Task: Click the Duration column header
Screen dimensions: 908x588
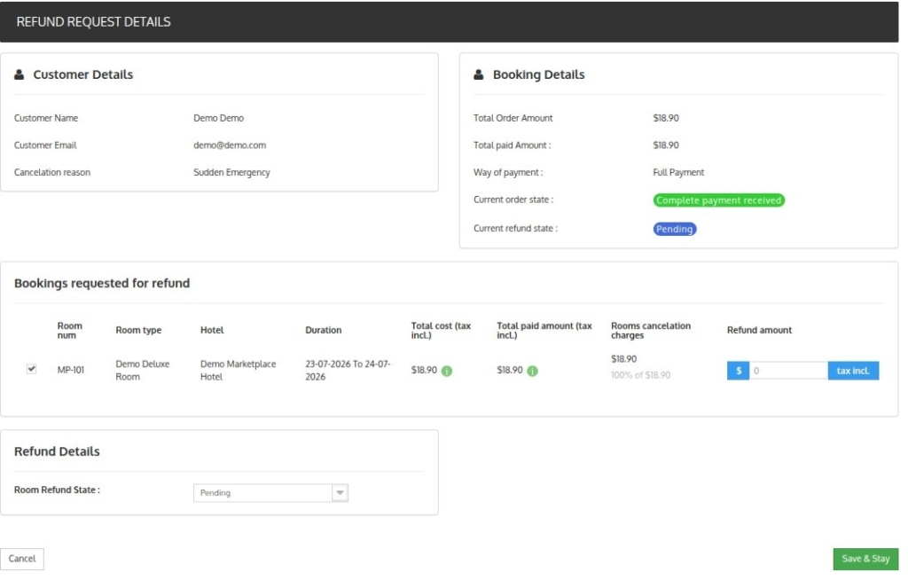Action: tap(323, 330)
